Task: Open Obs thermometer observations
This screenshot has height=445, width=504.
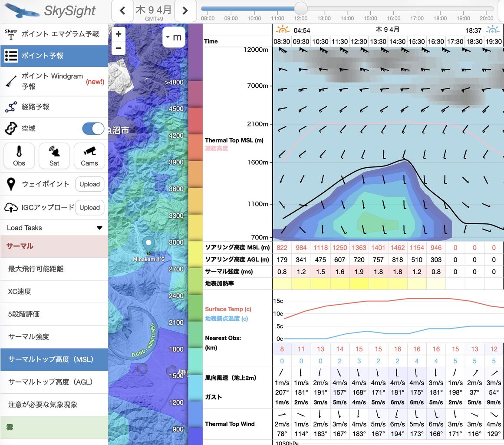Action: (19, 156)
